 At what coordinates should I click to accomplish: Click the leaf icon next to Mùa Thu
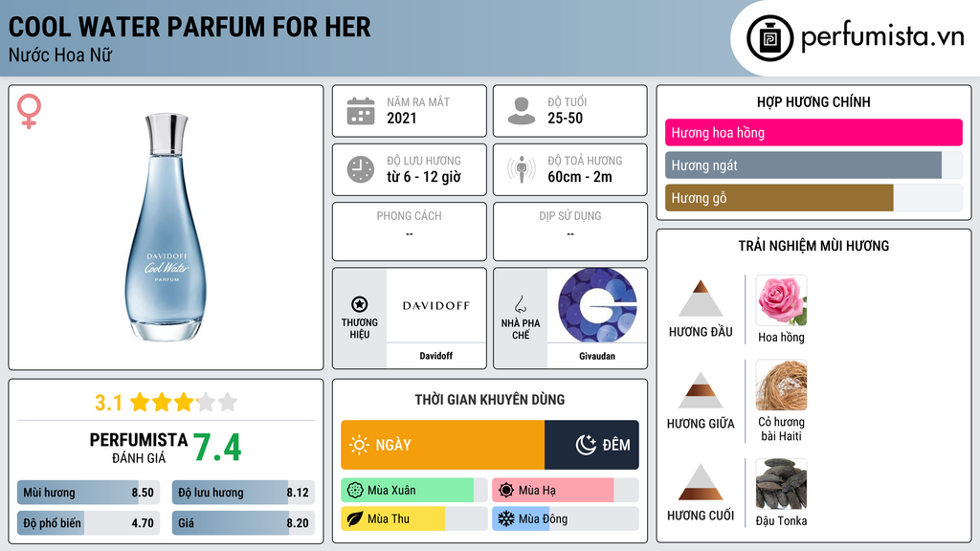point(355,518)
